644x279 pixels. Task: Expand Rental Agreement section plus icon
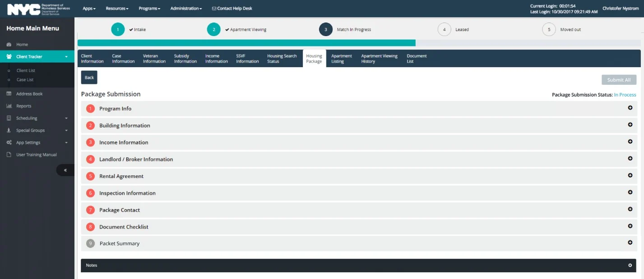coord(630,175)
